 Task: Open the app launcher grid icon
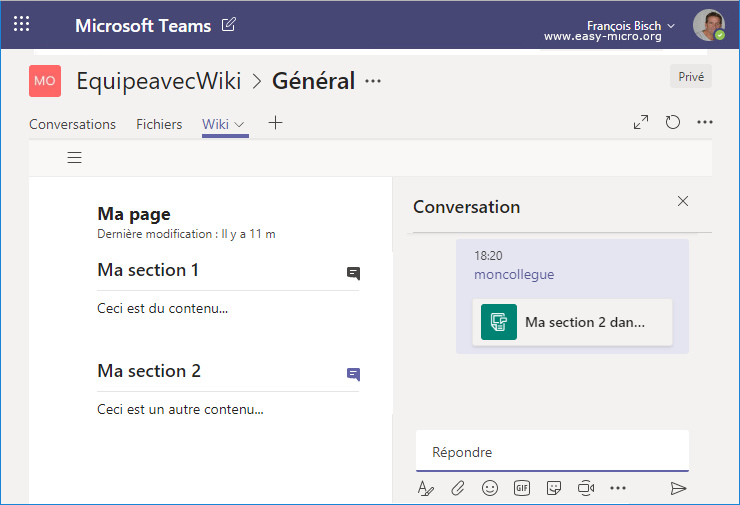(x=21, y=24)
